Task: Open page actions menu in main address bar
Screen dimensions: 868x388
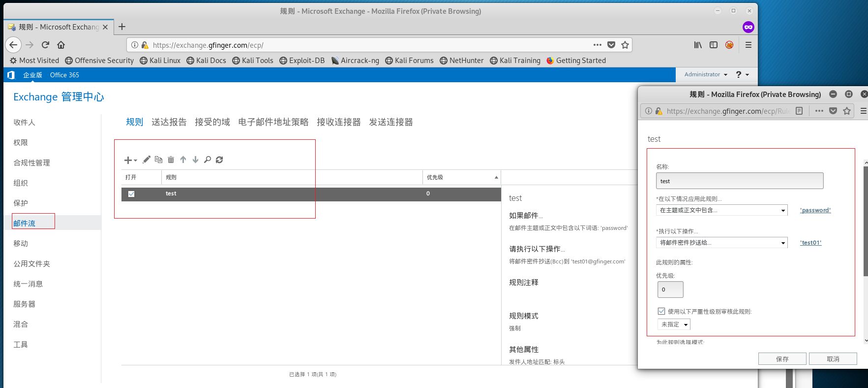Action: (x=598, y=45)
